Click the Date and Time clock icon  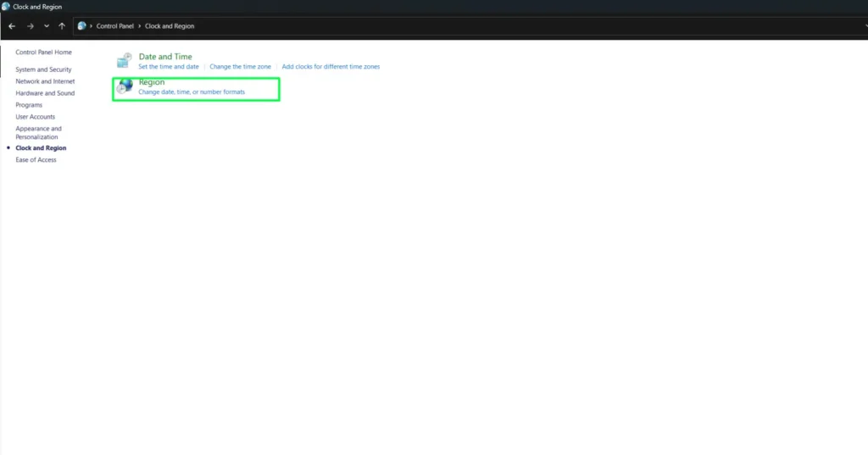point(124,60)
